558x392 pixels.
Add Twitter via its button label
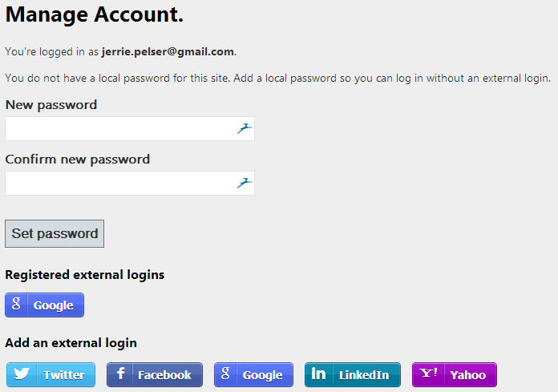pos(63,375)
